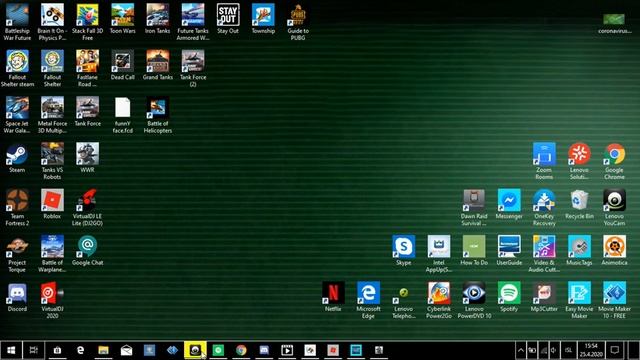Select the Toon Wars desktop icon
This screenshot has height=360, width=640.
(122, 18)
